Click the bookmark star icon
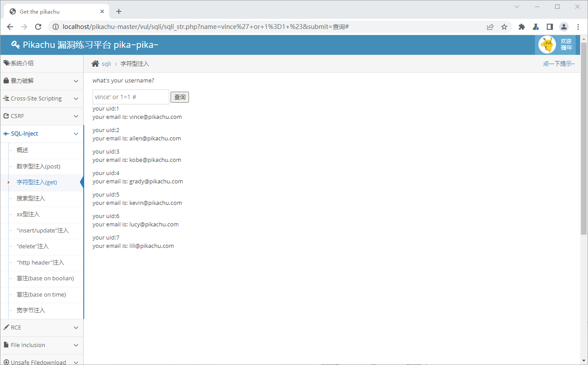This screenshot has height=365, width=588. [x=504, y=27]
